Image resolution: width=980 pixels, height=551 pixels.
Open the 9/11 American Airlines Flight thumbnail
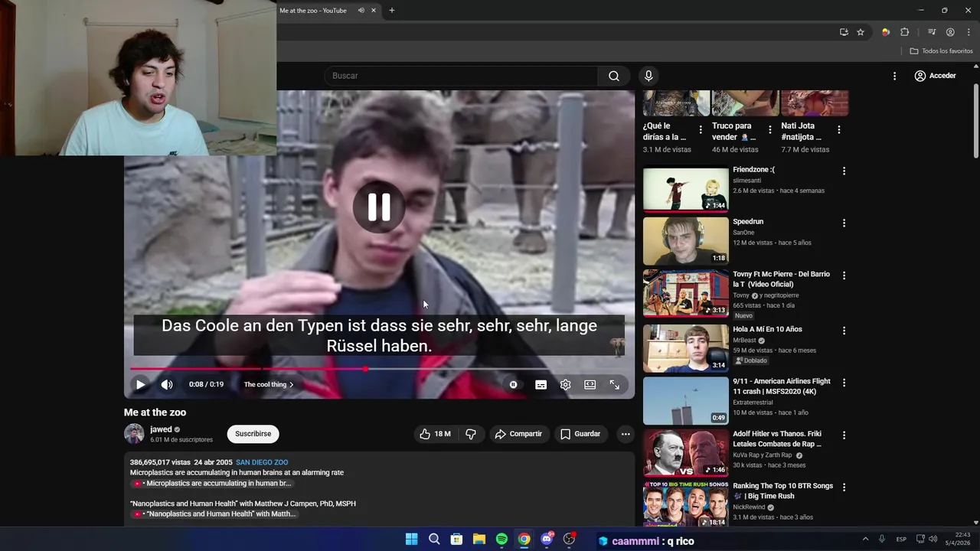(686, 400)
